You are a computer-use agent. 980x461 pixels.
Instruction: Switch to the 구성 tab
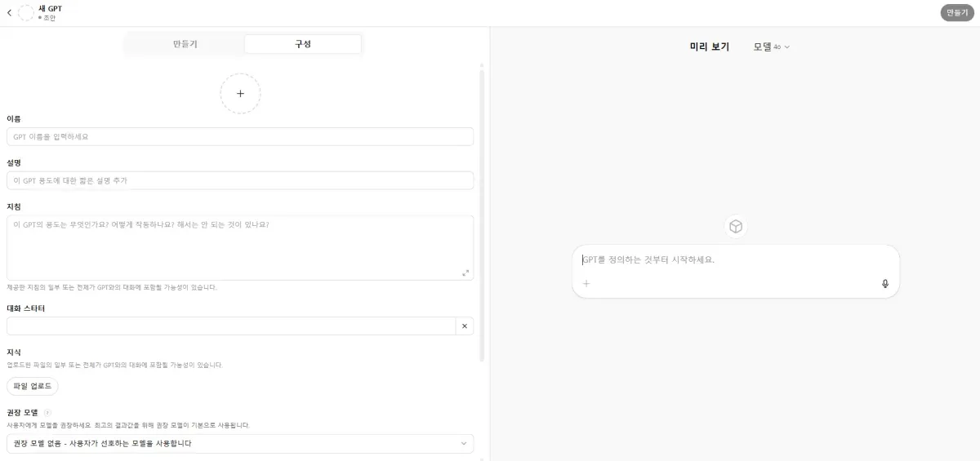point(302,44)
